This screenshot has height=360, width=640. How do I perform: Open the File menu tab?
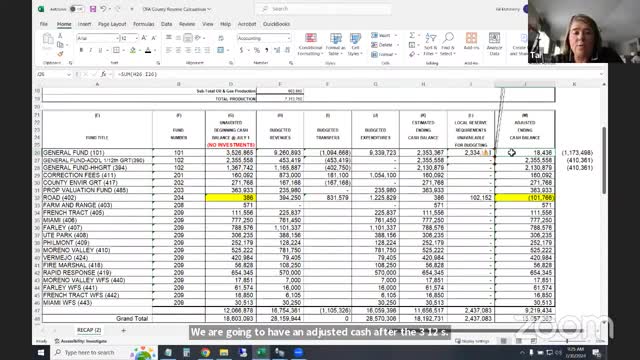point(44,24)
